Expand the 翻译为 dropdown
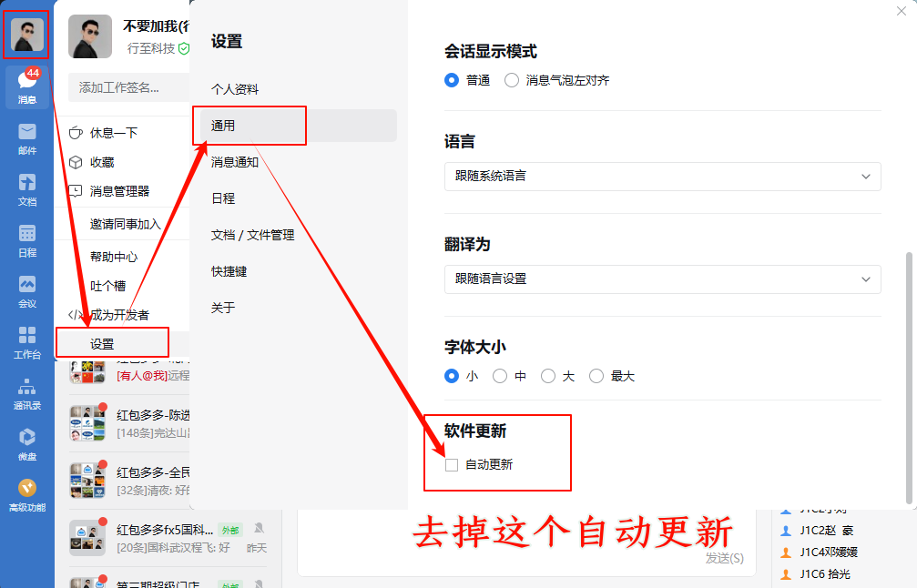The width and height of the screenshot is (917, 588). coord(662,279)
